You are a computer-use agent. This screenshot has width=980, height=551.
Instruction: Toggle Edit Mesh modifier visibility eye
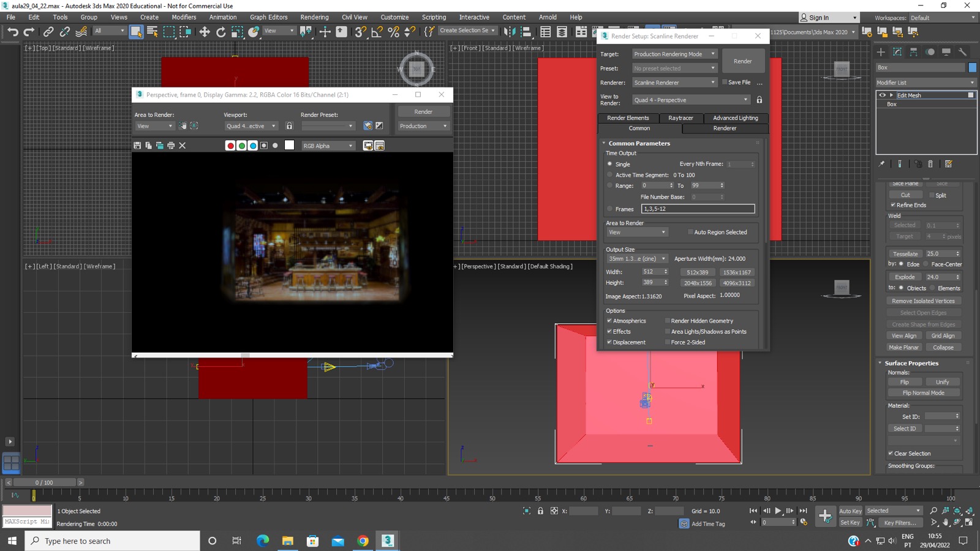(883, 96)
